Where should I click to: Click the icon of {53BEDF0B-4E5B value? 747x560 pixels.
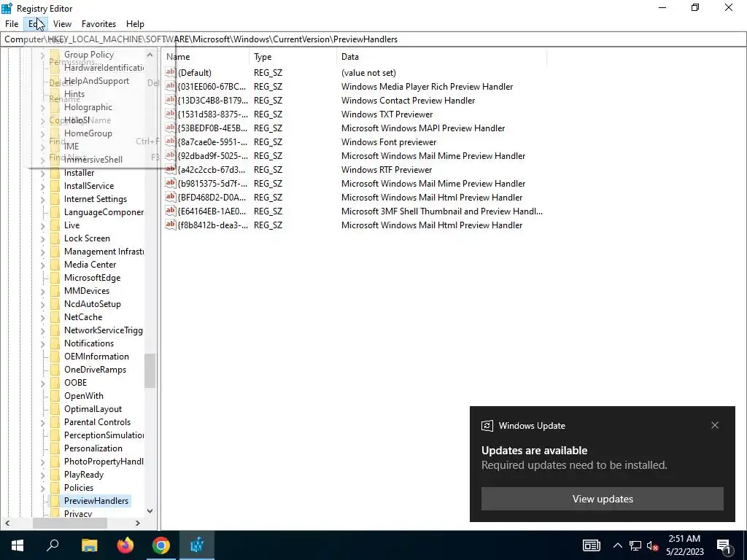point(171,128)
